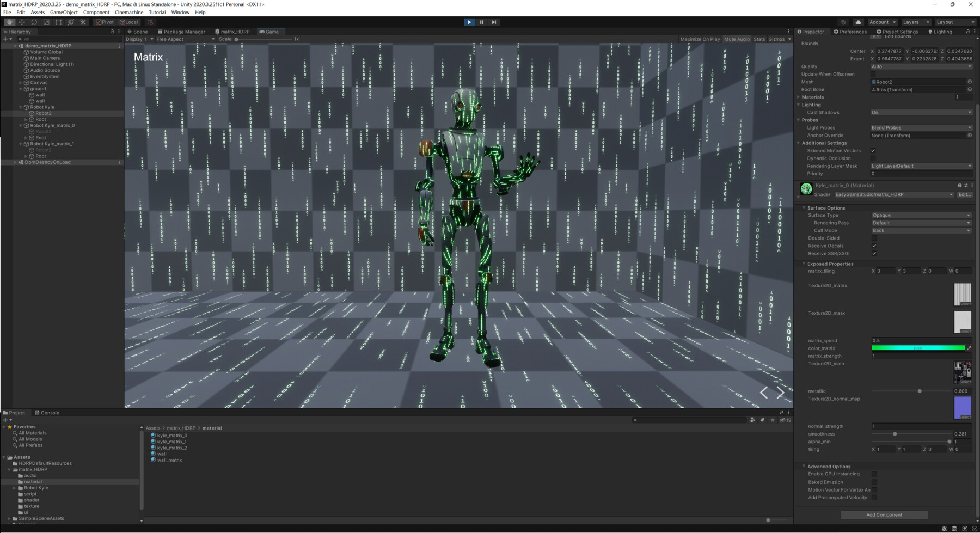This screenshot has width=980, height=533.
Task: Enable Dynamic Occlusion checkbox
Action: click(873, 158)
